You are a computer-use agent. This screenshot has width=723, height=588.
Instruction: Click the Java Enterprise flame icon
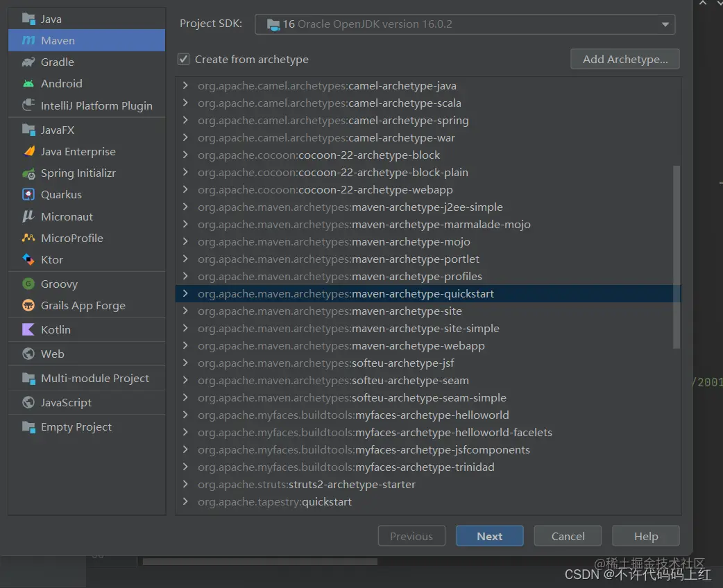pos(28,151)
